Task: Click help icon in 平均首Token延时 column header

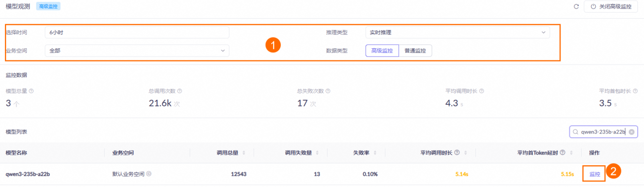Action: click(x=563, y=153)
